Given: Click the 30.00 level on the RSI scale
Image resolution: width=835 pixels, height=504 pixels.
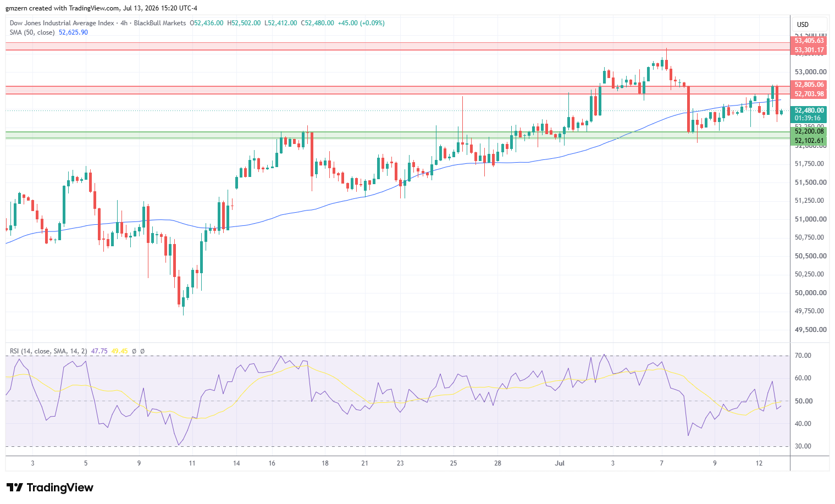Looking at the screenshot, I should [x=803, y=446].
